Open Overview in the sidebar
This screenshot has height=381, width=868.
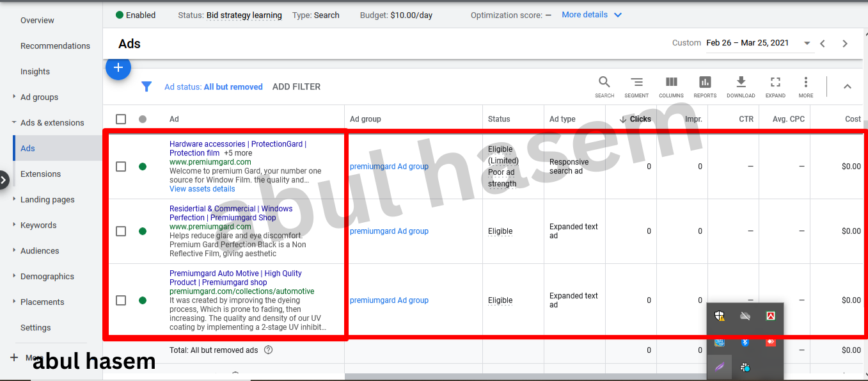(x=37, y=20)
